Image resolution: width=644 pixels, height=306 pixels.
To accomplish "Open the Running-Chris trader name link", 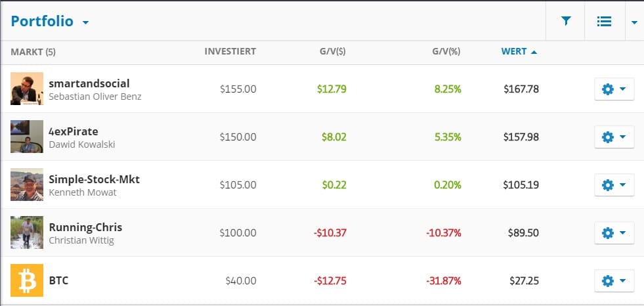I will click(x=85, y=227).
